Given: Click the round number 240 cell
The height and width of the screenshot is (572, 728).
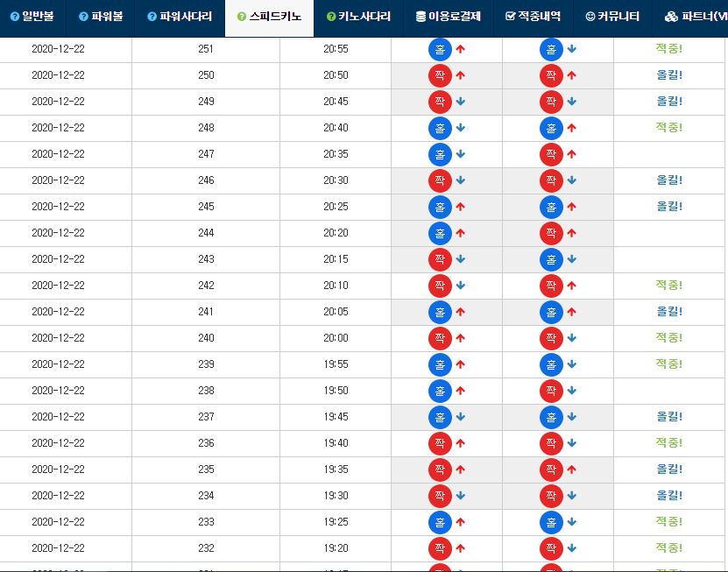Looking at the screenshot, I should click(x=206, y=338).
